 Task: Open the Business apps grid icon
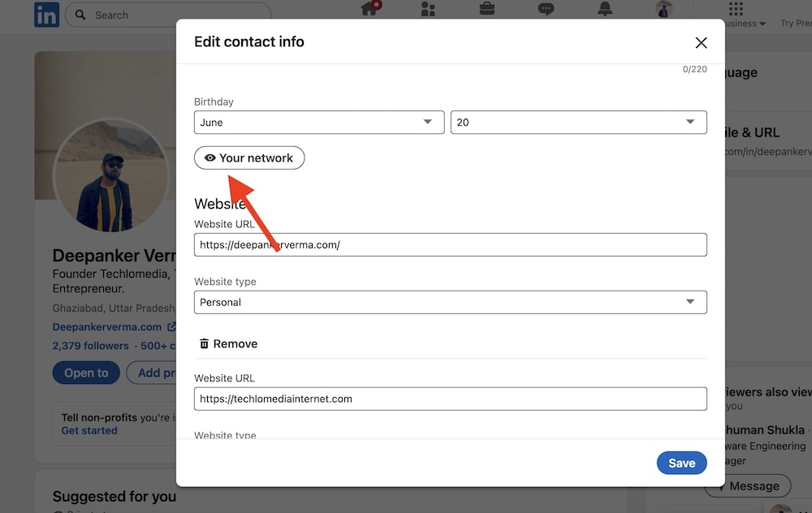(x=736, y=8)
